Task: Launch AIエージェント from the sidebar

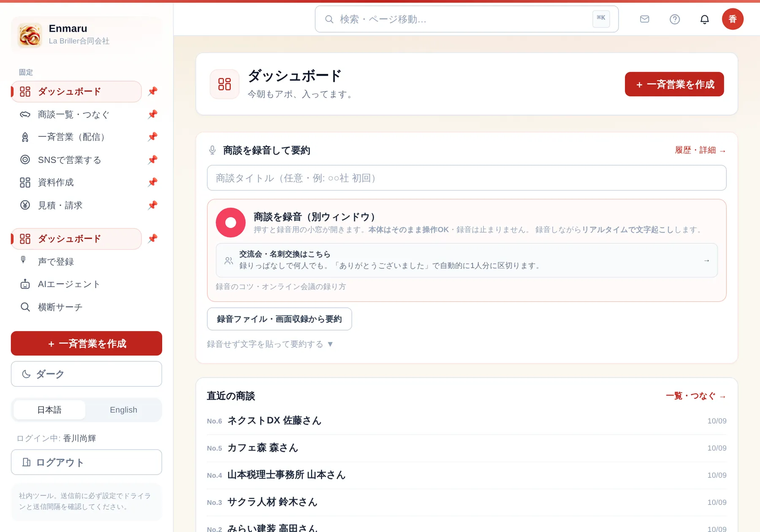Action: point(76,284)
